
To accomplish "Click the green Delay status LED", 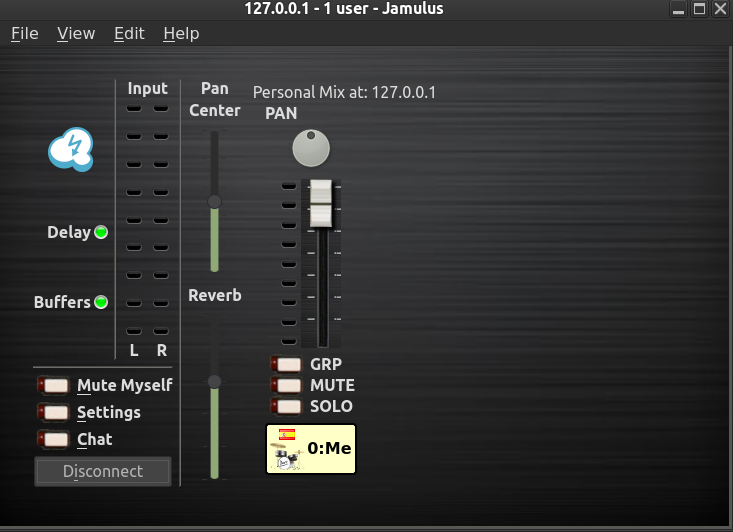I will pos(101,232).
